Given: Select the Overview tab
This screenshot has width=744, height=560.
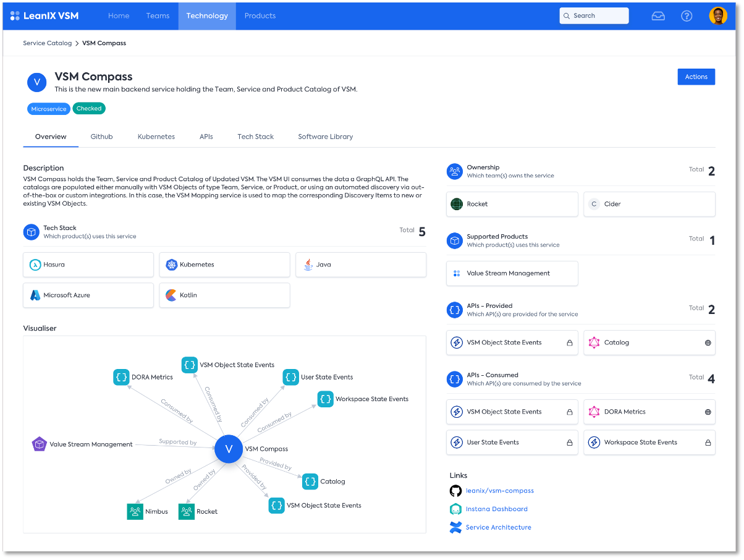Looking at the screenshot, I should (51, 137).
